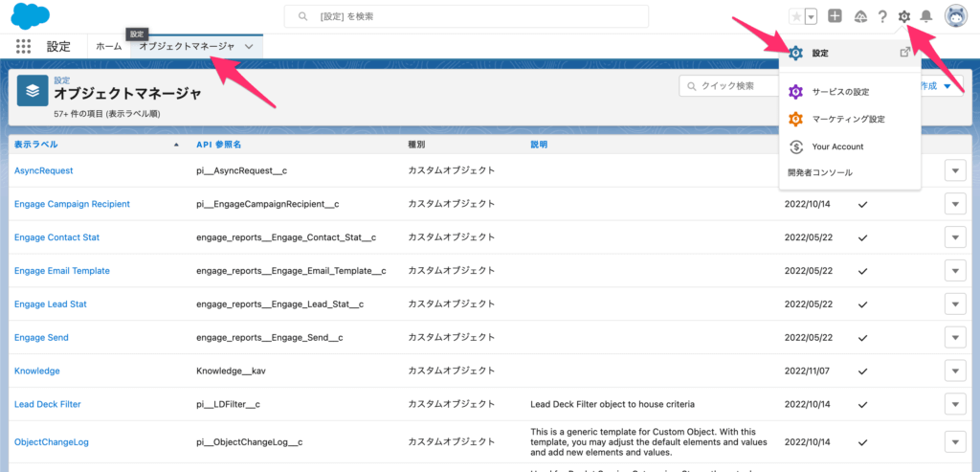
Task: Choose 開発者コンソール from the menu
Action: pyautogui.click(x=819, y=172)
